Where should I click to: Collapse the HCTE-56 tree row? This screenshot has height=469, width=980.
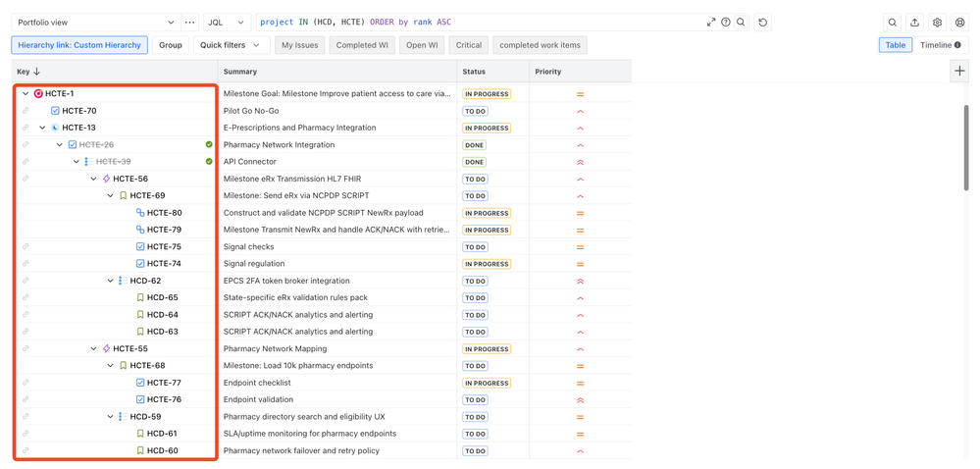click(93, 180)
